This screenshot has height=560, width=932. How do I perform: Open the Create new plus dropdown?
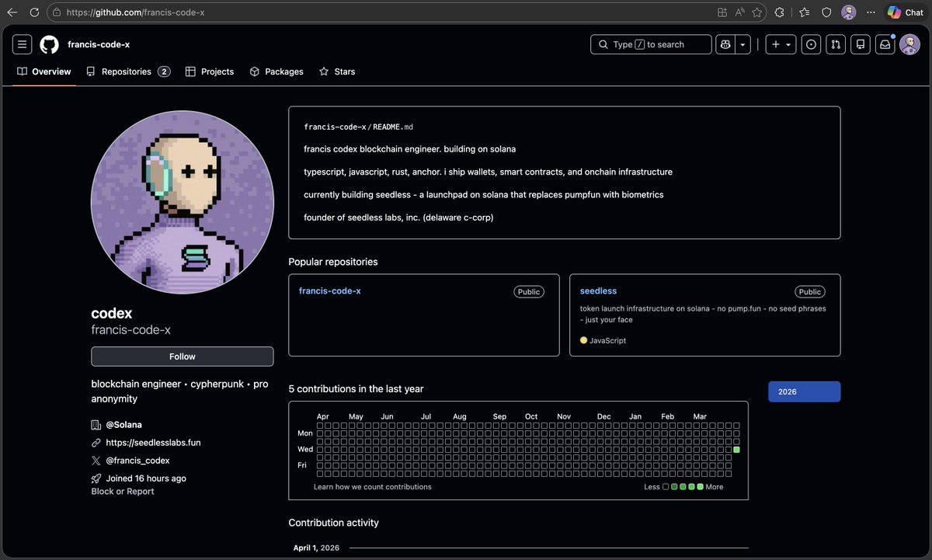[781, 44]
